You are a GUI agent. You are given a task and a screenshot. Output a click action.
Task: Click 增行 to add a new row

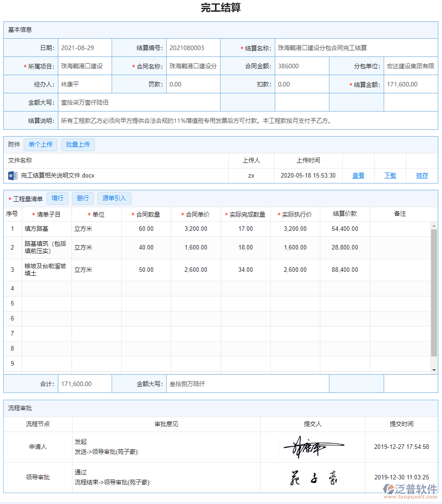(x=57, y=198)
